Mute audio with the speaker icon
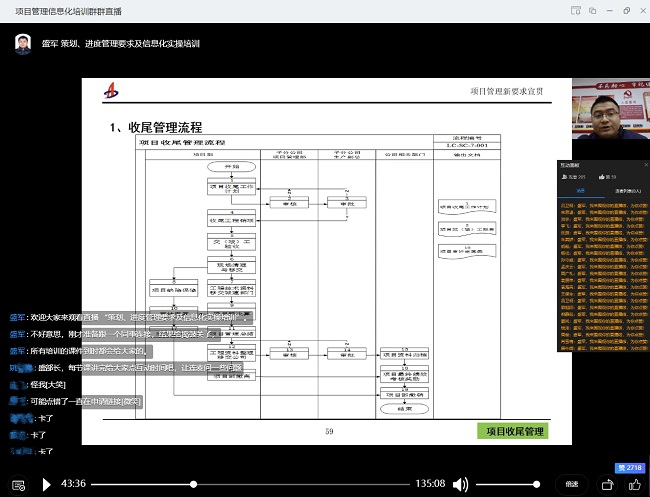Viewport: 650px width, 497px height. 460,484
